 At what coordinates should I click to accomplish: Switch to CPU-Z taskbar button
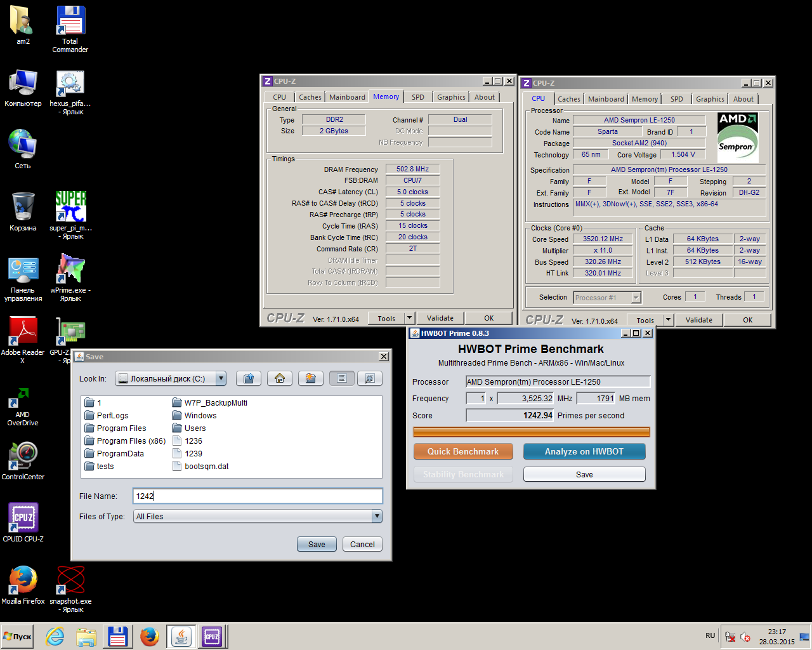click(213, 636)
